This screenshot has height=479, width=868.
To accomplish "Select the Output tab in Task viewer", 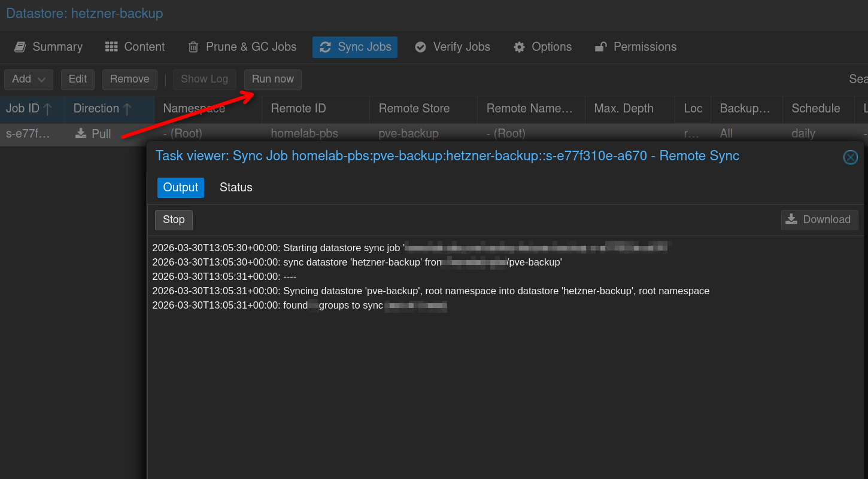I will [180, 187].
